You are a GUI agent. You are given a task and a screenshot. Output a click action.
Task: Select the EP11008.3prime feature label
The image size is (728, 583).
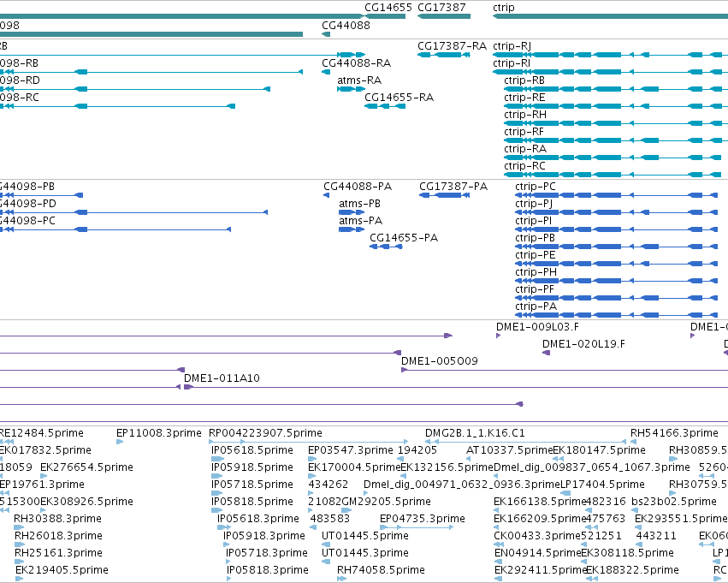[159, 433]
